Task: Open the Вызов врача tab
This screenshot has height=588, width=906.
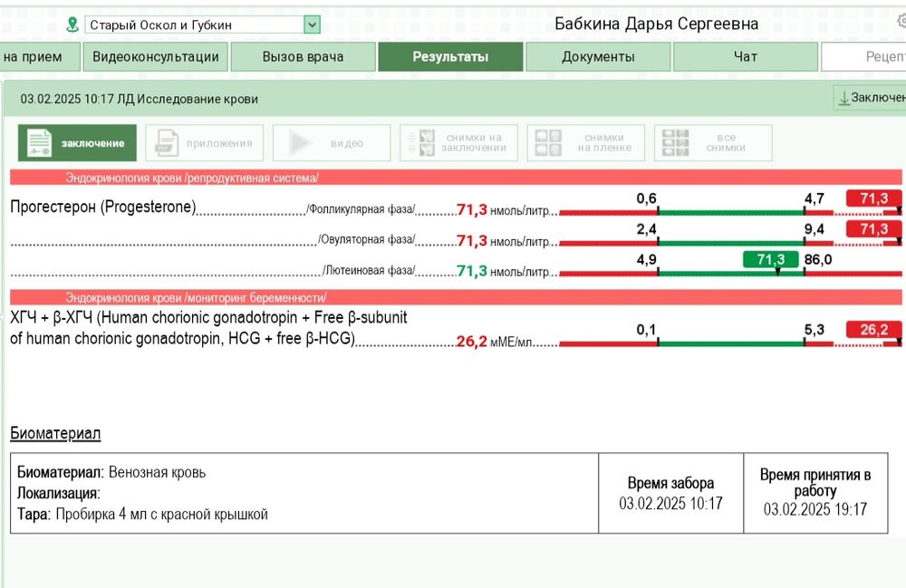Action: click(x=303, y=57)
